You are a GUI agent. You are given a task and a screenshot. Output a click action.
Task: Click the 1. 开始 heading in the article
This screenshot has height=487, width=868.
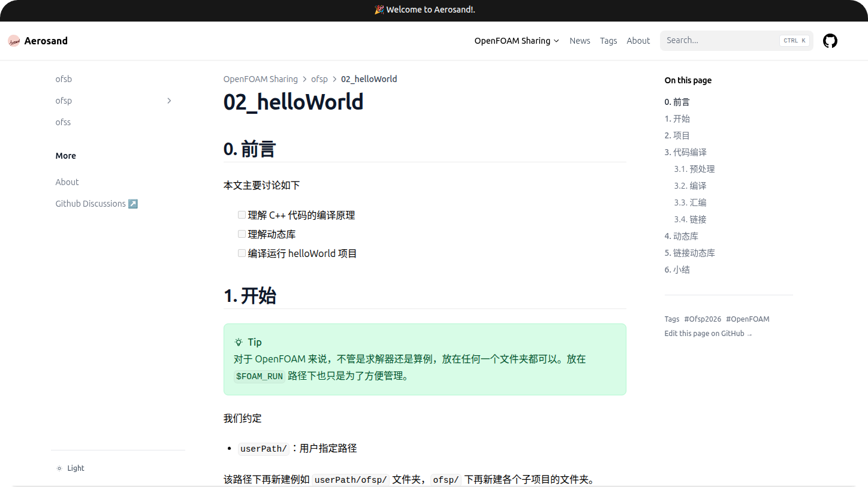(249, 296)
